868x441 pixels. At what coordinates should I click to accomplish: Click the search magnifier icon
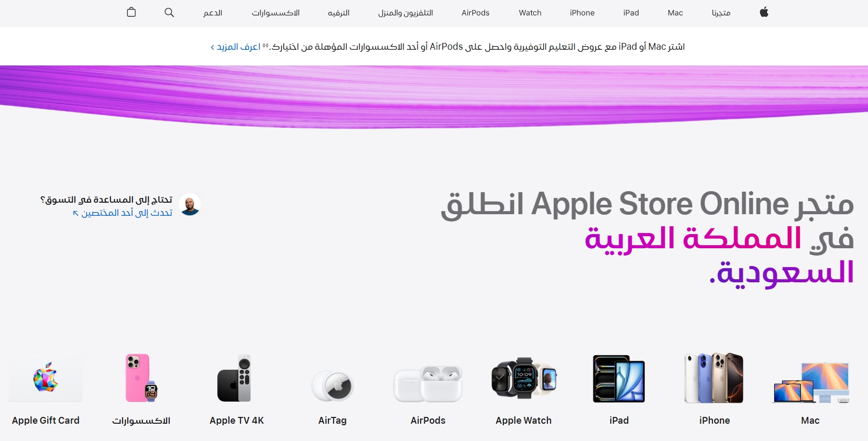click(169, 12)
